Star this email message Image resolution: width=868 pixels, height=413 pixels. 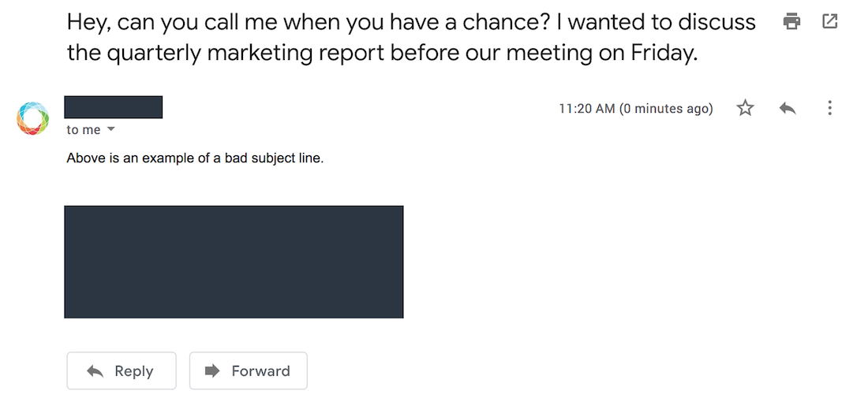pos(745,108)
